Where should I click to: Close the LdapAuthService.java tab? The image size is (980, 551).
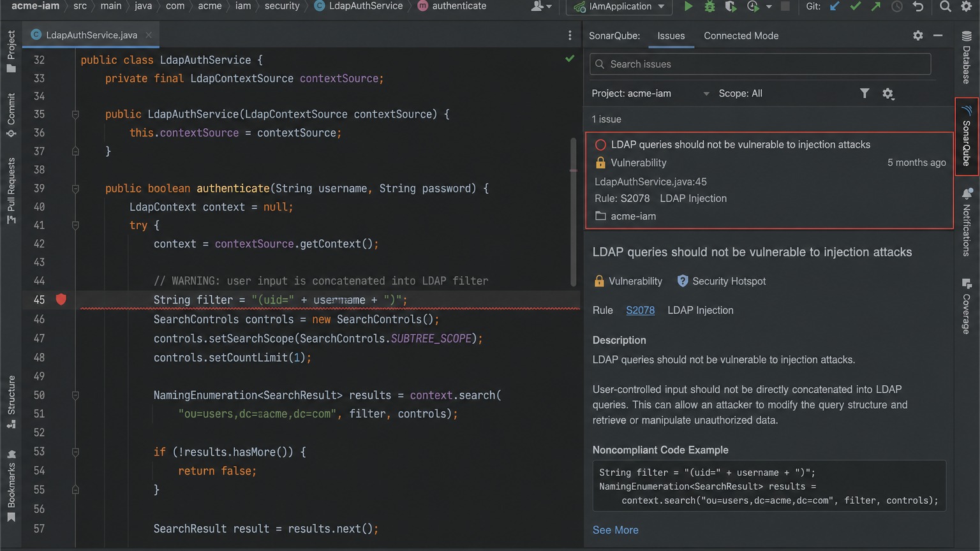[x=149, y=35]
